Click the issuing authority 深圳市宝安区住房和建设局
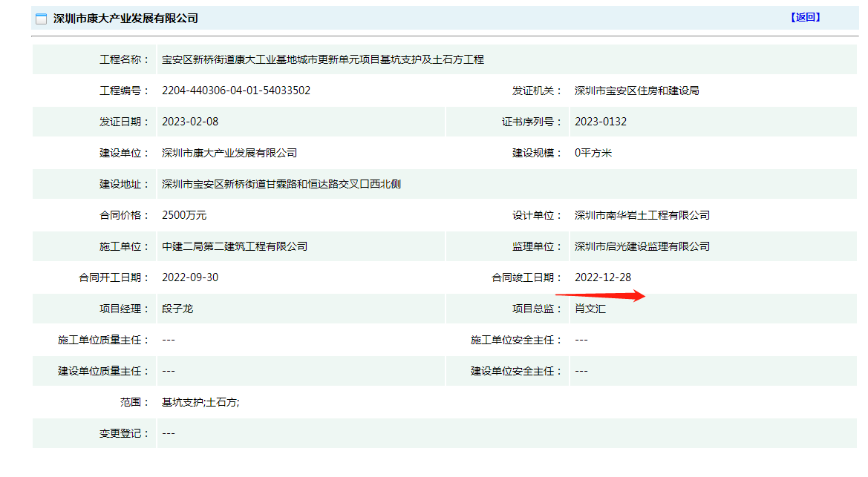868x477 pixels. click(636, 91)
